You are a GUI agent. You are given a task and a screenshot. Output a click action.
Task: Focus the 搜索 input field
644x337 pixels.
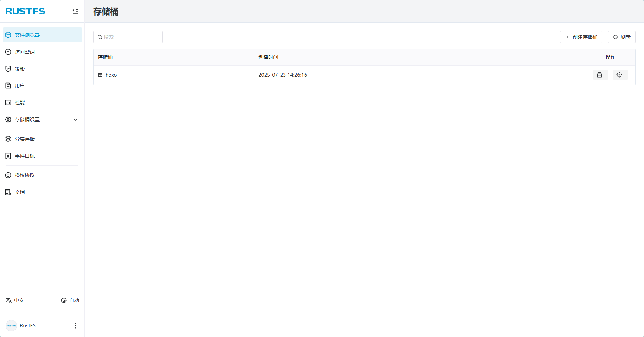coord(131,37)
